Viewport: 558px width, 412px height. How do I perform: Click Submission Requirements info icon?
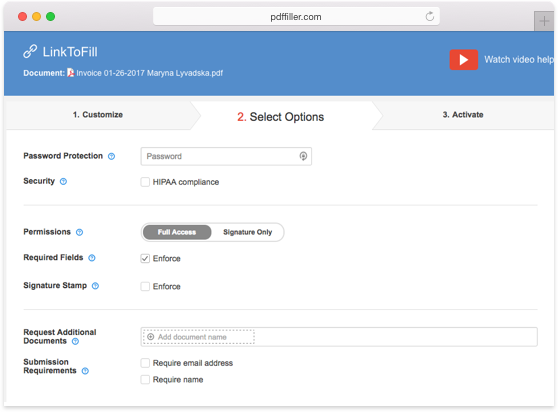(x=85, y=371)
